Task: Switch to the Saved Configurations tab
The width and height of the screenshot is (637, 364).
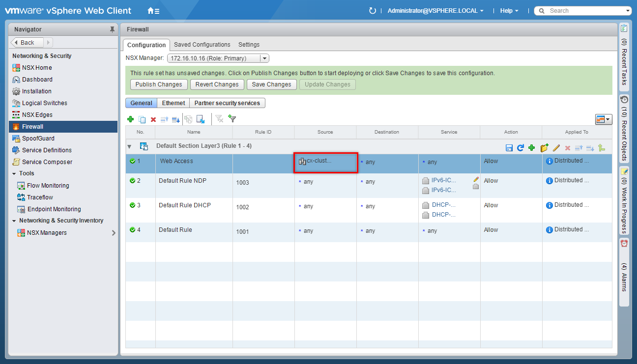Action: pyautogui.click(x=202, y=45)
